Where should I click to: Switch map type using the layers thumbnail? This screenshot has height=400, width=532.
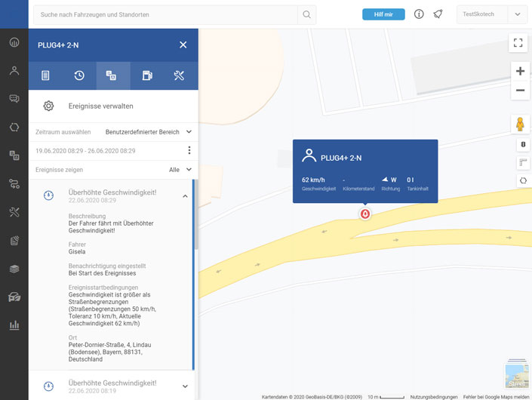point(517,375)
